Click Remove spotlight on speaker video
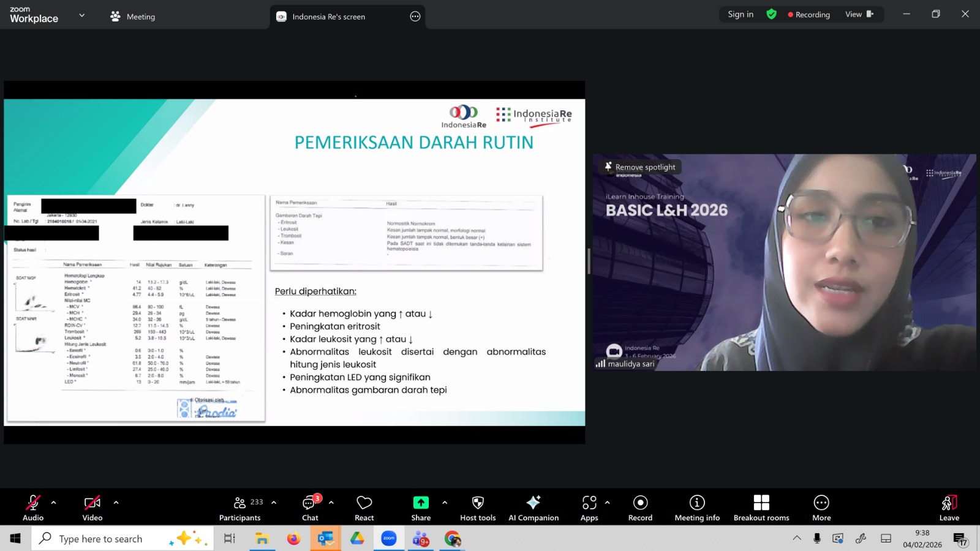The image size is (980, 551). click(x=641, y=167)
